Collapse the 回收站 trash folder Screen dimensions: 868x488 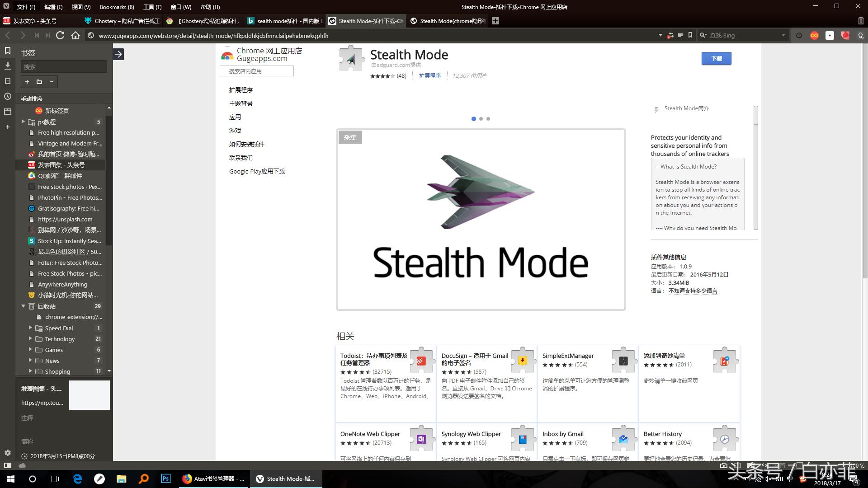pos(23,306)
